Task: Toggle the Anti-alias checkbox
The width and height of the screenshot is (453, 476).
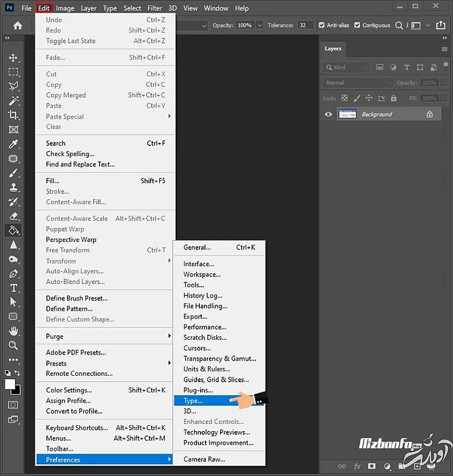Action: coord(322,25)
